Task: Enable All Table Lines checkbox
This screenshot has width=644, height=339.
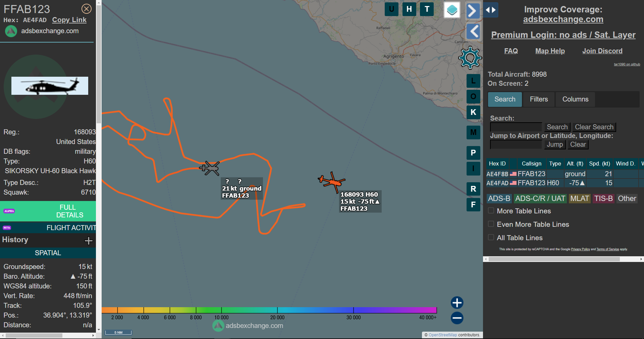Action: point(491,238)
